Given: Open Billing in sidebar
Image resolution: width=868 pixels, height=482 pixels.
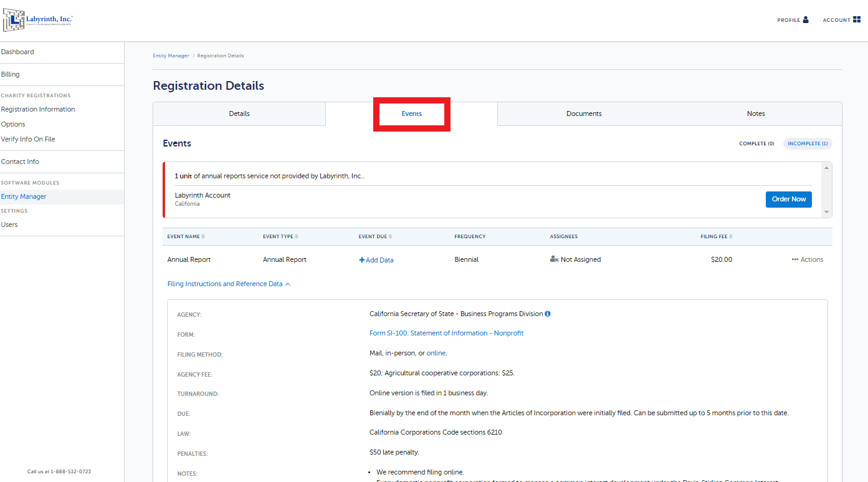Looking at the screenshot, I should pyautogui.click(x=10, y=74).
